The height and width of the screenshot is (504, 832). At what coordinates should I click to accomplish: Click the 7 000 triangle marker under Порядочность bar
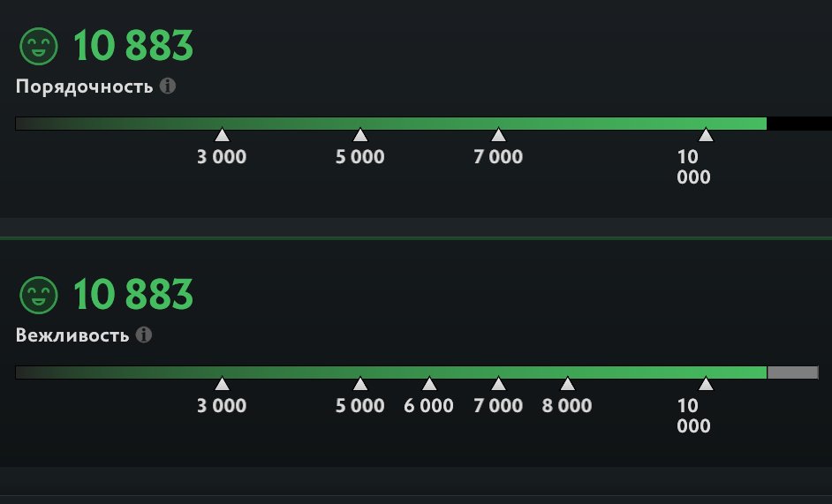(x=498, y=135)
